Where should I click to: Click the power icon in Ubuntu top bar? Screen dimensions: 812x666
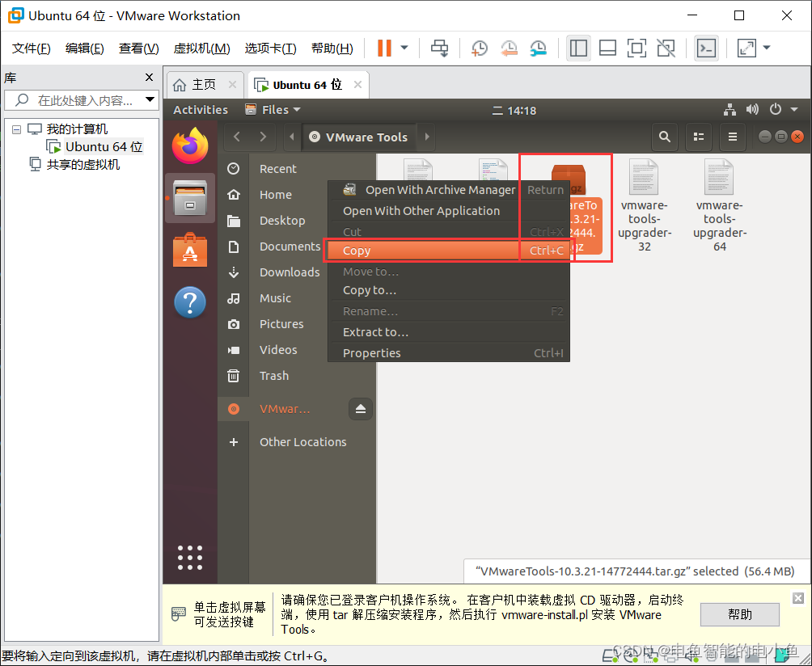(776, 109)
